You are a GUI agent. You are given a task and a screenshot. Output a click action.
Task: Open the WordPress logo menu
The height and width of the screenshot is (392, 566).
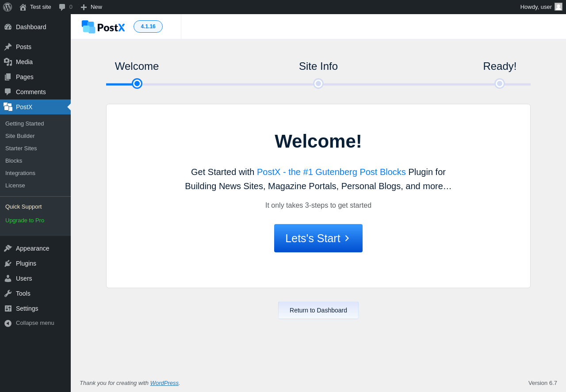8,7
